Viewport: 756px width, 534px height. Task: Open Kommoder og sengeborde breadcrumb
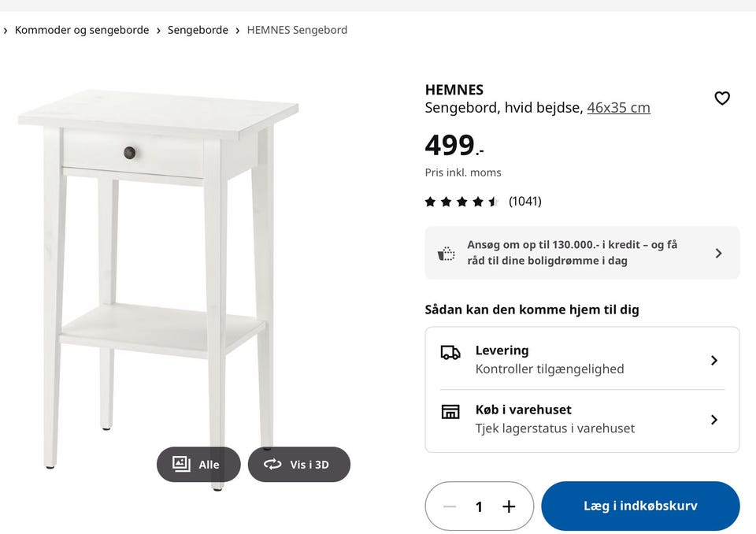[82, 30]
